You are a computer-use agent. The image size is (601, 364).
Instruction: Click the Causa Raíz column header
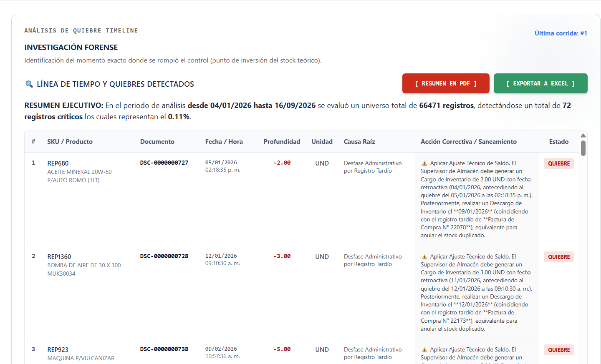coord(359,142)
